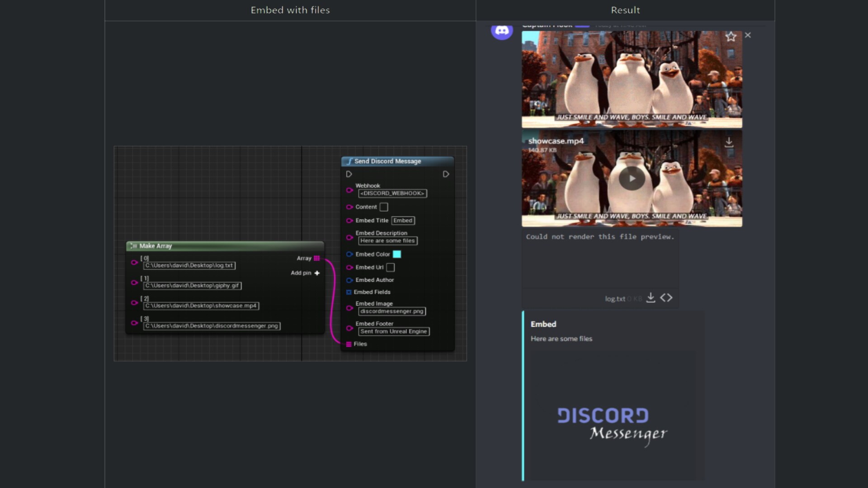The width and height of the screenshot is (868, 488).
Task: Click the Embed Url empty text box
Action: pos(391,267)
